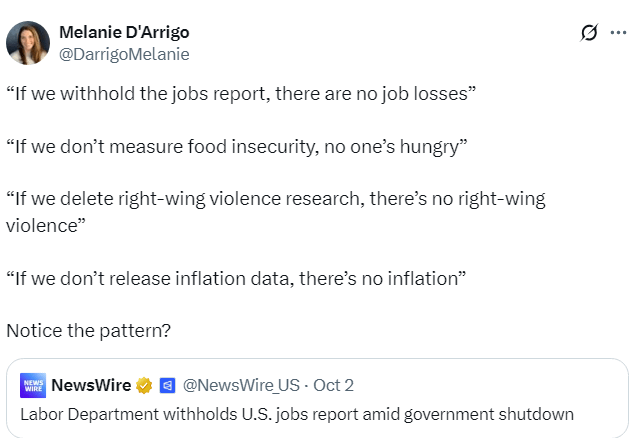Click empty space right of Oct 2 in quoted card
This screenshot has width=632, height=438.
point(480,385)
